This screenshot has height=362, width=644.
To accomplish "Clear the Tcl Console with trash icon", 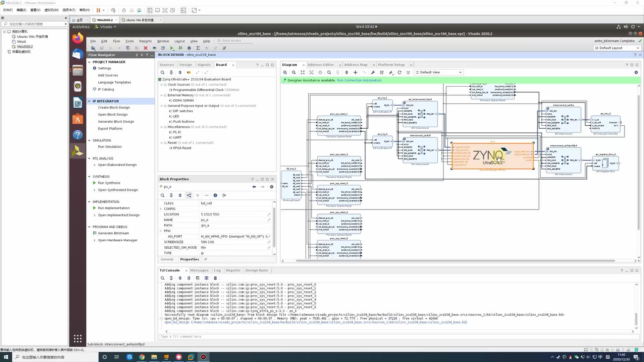I will (215, 278).
